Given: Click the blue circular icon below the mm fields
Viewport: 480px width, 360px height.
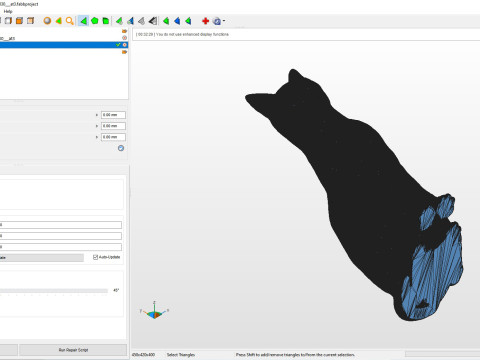Looking at the screenshot, I should click(x=121, y=148).
